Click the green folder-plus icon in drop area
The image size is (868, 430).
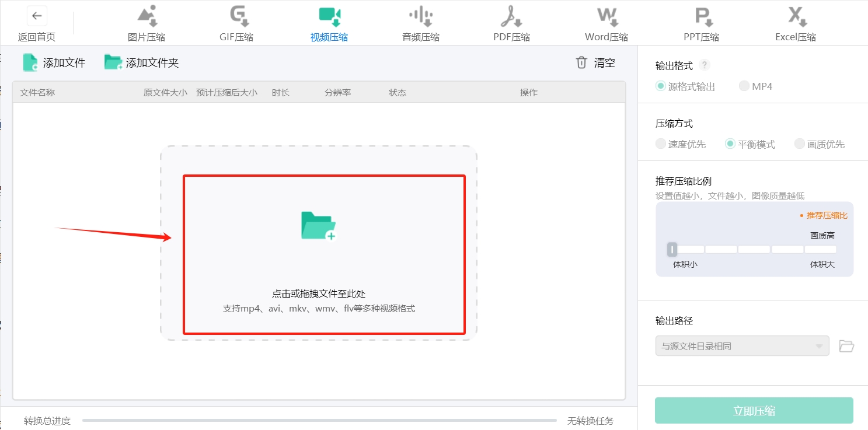pos(319,226)
